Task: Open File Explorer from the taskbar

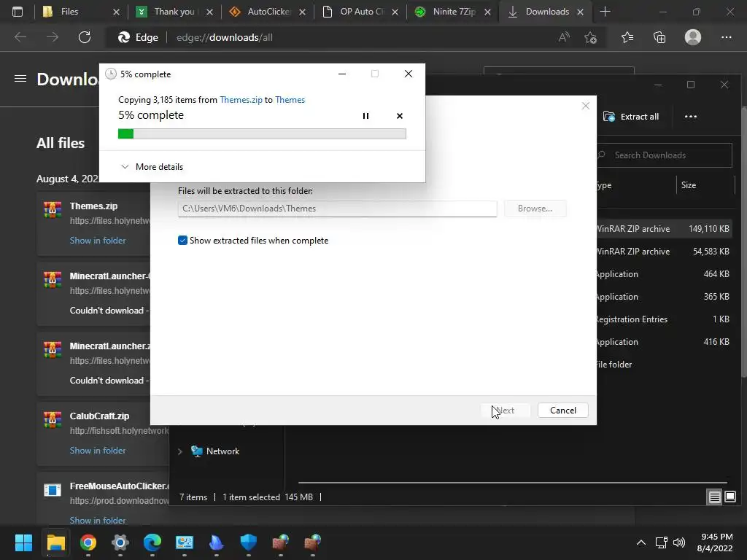Action: (x=55, y=542)
